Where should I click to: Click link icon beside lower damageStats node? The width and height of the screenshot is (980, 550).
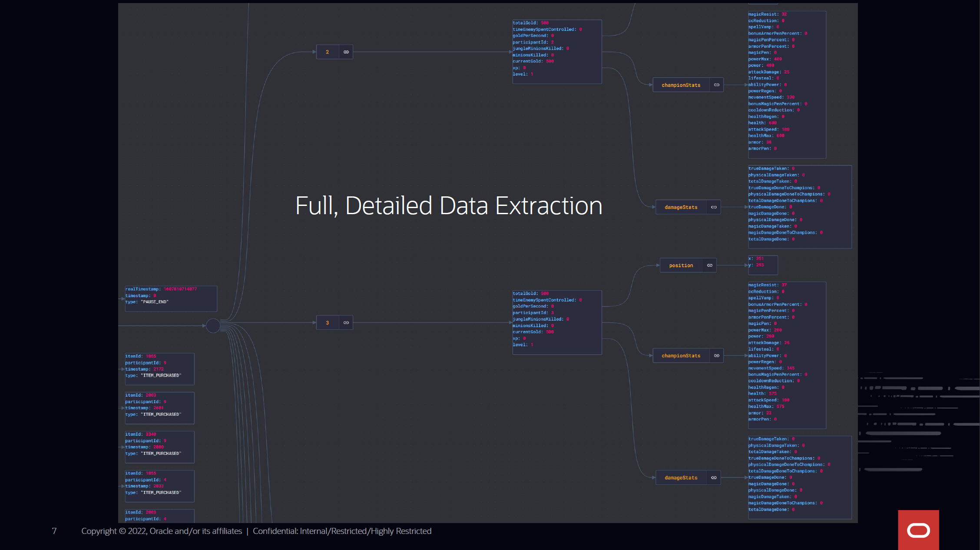(714, 478)
